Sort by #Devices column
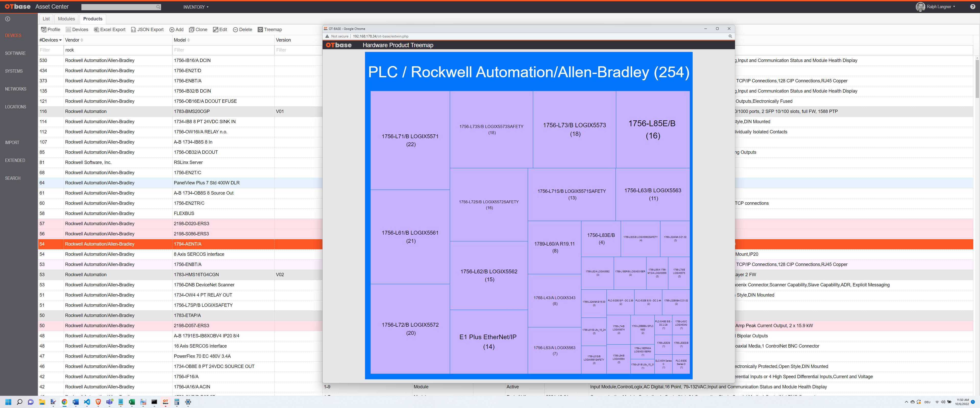This screenshot has height=408, width=980. 50,40
